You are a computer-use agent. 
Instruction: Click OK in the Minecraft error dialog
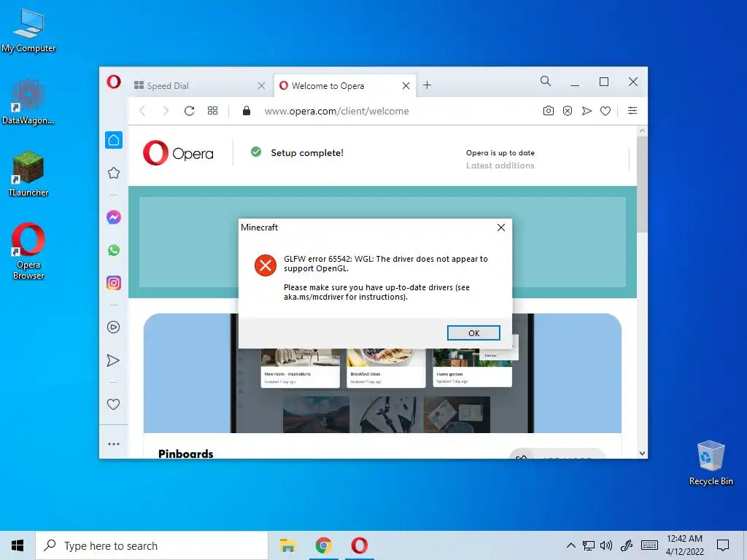473,332
